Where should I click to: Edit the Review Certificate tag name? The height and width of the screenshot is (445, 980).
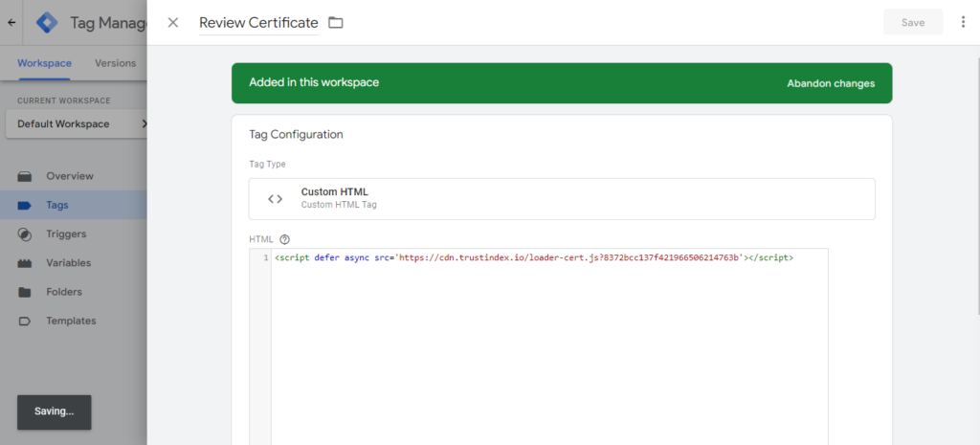[258, 23]
